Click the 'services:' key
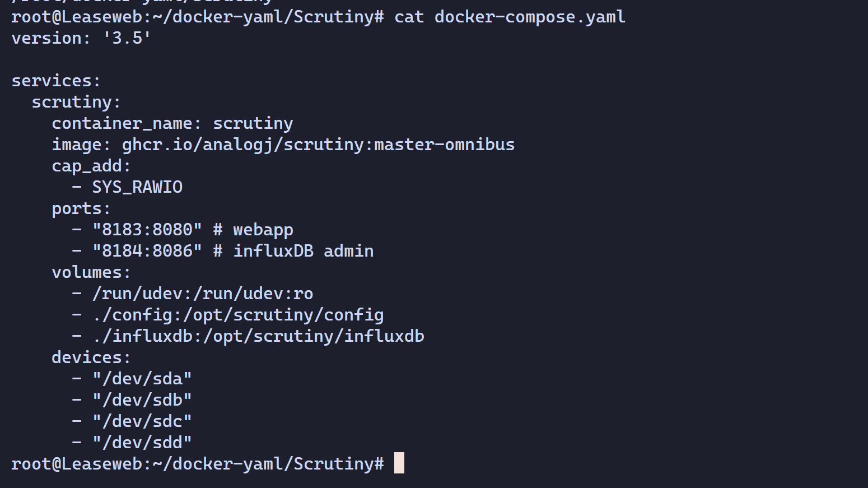The image size is (868, 488). pos(56,81)
